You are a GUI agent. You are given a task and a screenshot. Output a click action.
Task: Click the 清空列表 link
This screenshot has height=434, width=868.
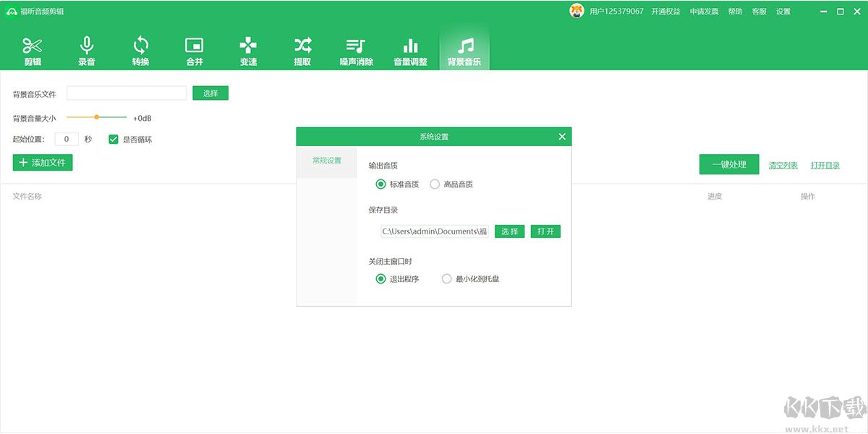pyautogui.click(x=783, y=166)
